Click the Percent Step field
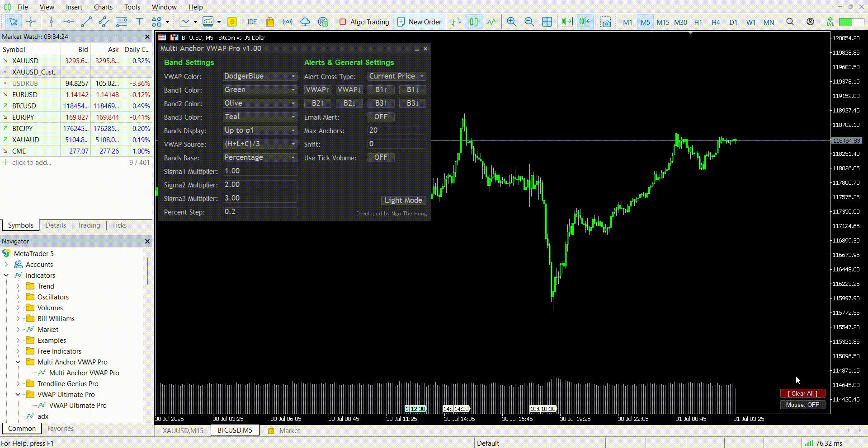Image resolution: width=868 pixels, height=448 pixels. pyautogui.click(x=260, y=212)
